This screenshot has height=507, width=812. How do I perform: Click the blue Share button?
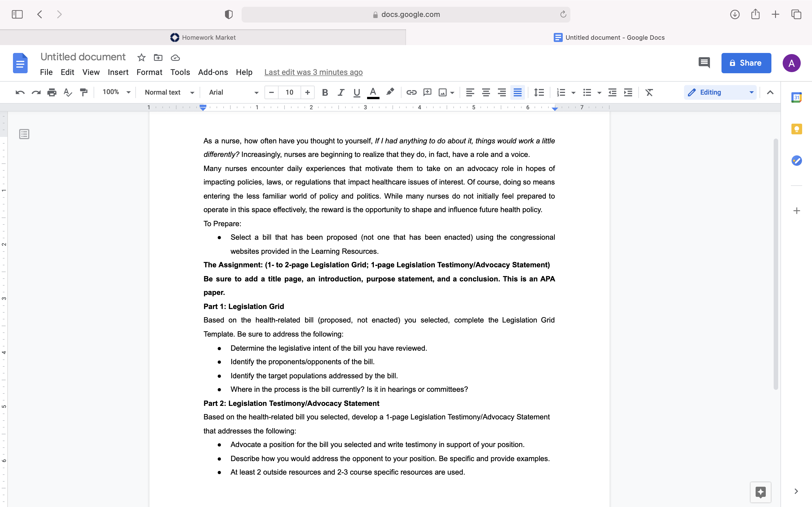pos(746,63)
